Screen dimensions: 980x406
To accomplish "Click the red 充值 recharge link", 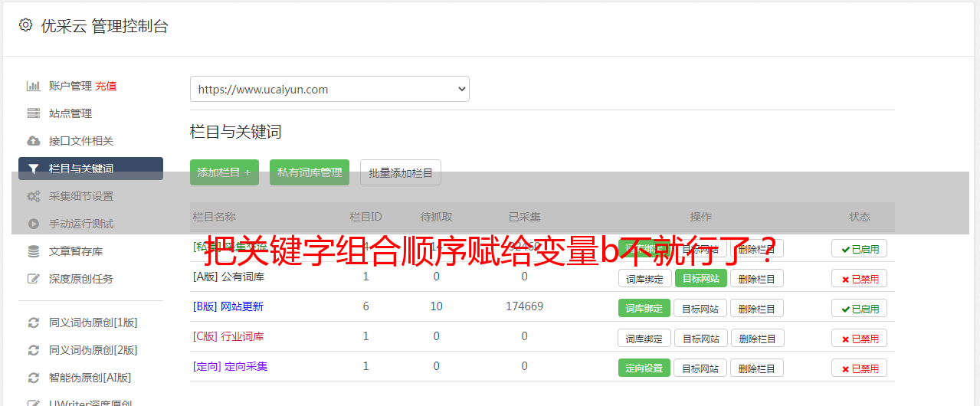I will 106,86.
